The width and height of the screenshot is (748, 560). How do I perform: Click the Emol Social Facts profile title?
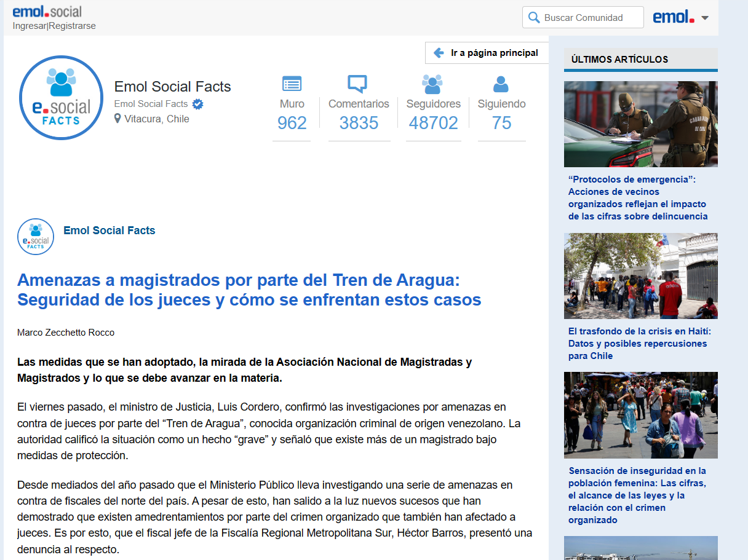click(x=173, y=87)
